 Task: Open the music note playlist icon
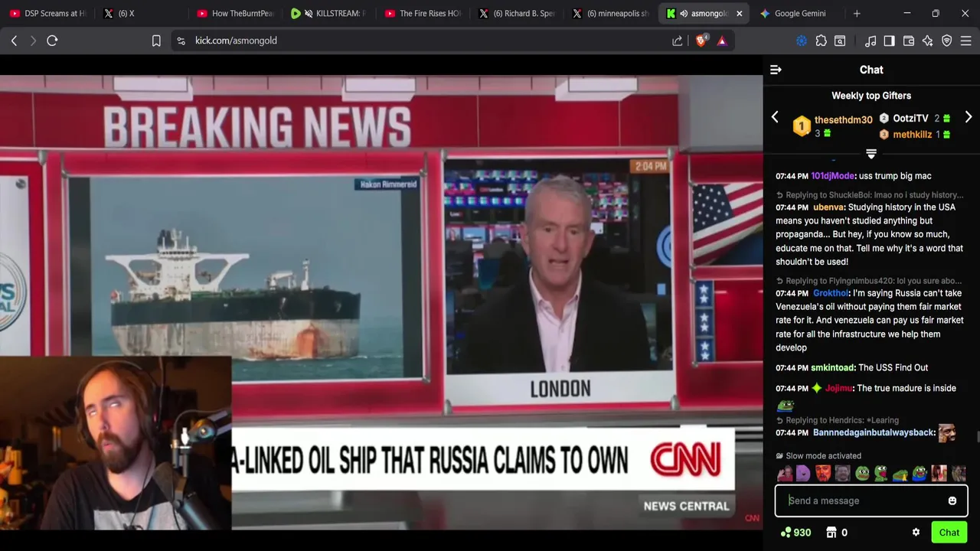click(871, 41)
